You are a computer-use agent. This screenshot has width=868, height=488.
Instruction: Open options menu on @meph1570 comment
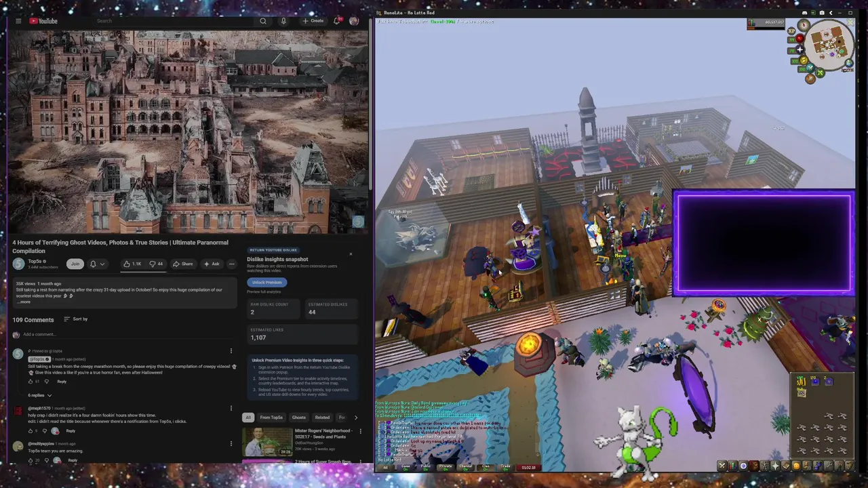231,409
